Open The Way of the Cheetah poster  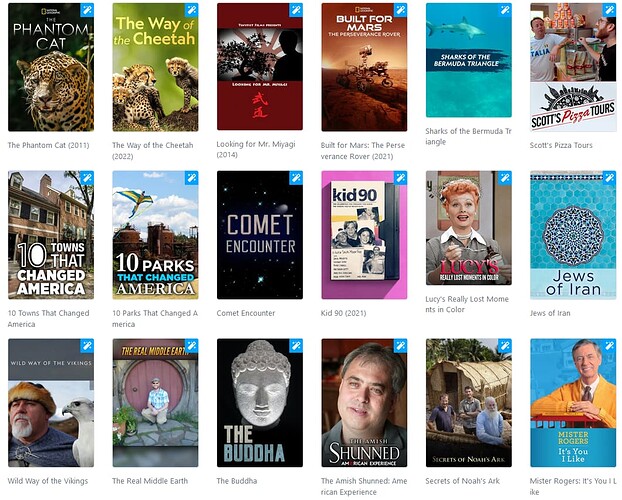tap(156, 67)
